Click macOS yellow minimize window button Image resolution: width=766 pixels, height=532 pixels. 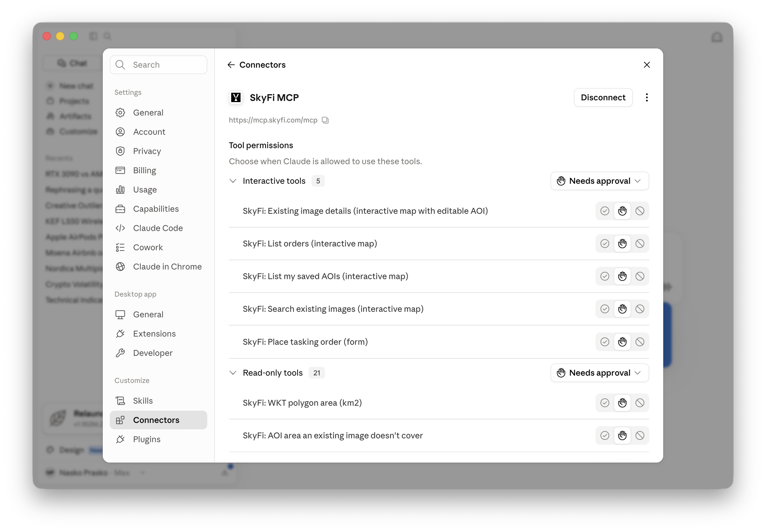pos(60,36)
